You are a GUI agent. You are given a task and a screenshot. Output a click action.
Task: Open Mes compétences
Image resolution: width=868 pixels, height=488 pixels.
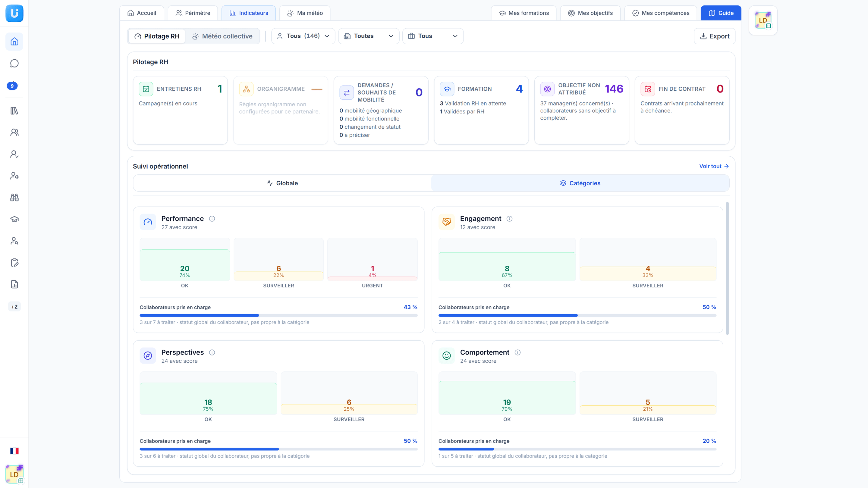click(x=660, y=13)
